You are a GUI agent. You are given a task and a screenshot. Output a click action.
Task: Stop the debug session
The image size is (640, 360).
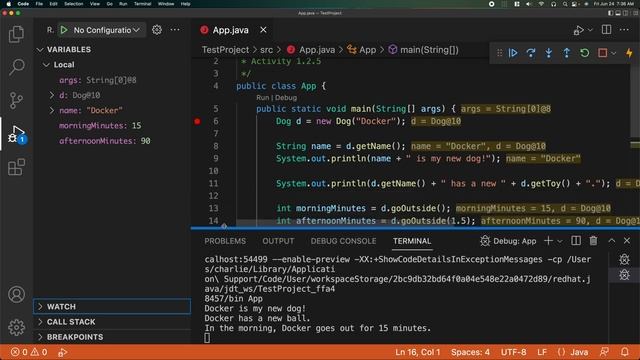coord(602,53)
